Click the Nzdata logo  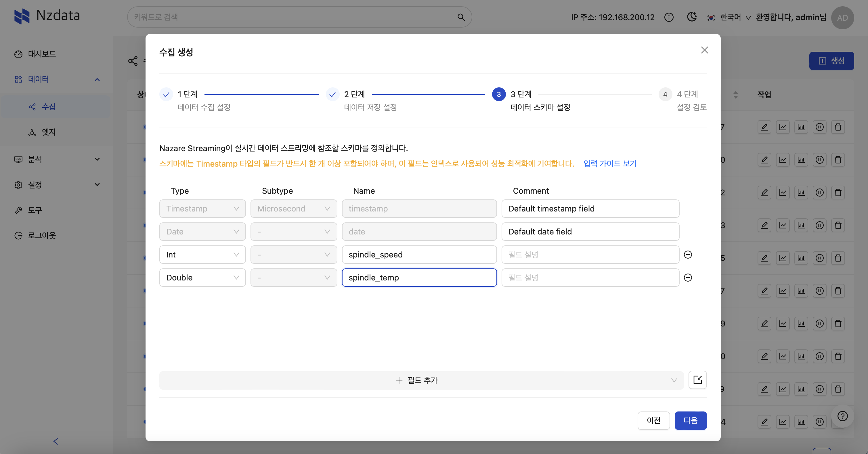[x=47, y=16]
